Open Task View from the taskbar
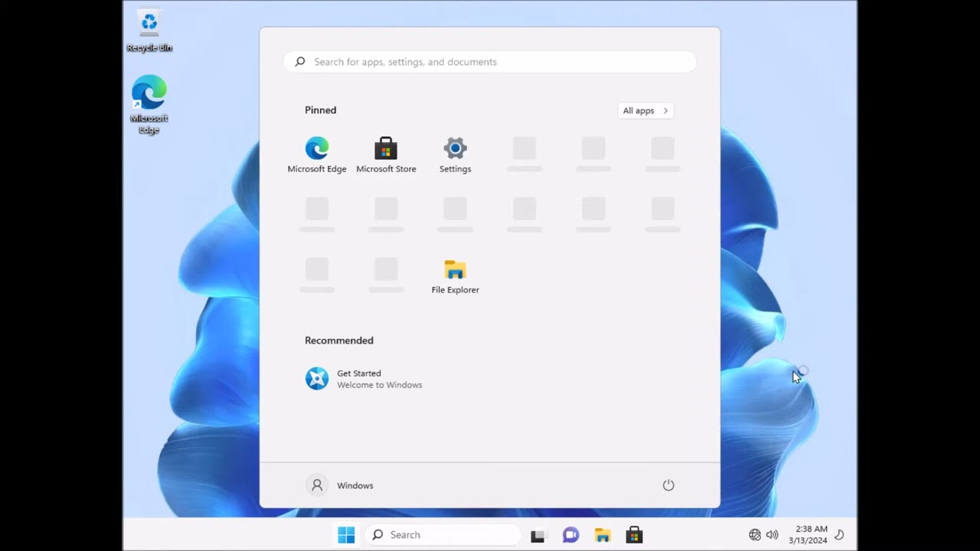980x551 pixels. tap(537, 536)
